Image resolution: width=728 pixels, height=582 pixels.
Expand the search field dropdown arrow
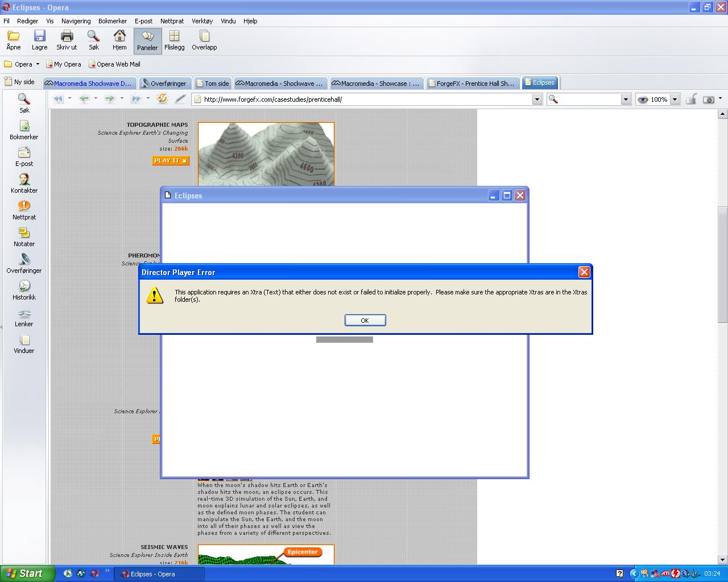click(626, 99)
